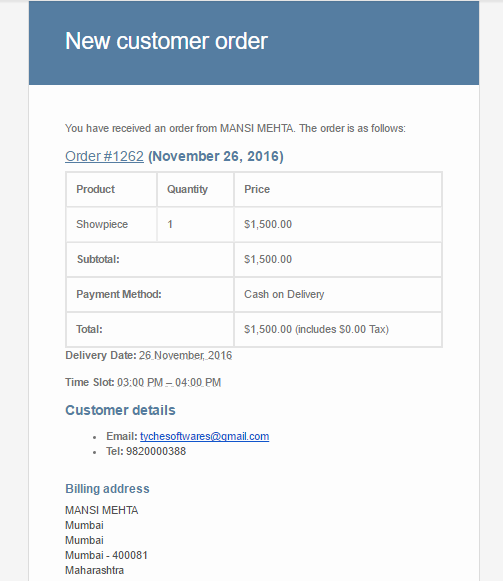This screenshot has width=503, height=581.
Task: Click the Showpiece price $1,500.00 cell
Action: pos(338,224)
